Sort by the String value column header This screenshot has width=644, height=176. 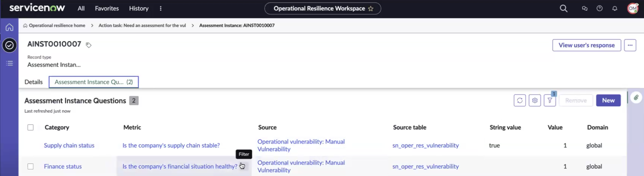coord(505,127)
